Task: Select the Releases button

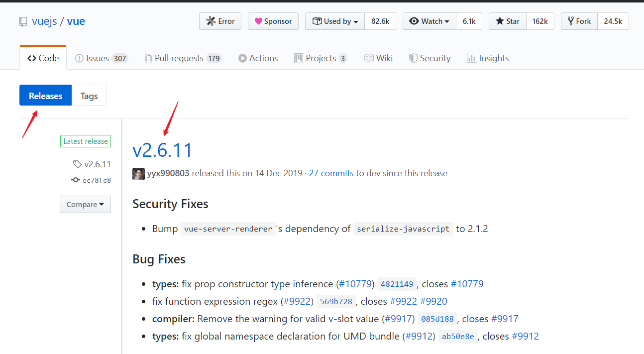Action: 45,96
